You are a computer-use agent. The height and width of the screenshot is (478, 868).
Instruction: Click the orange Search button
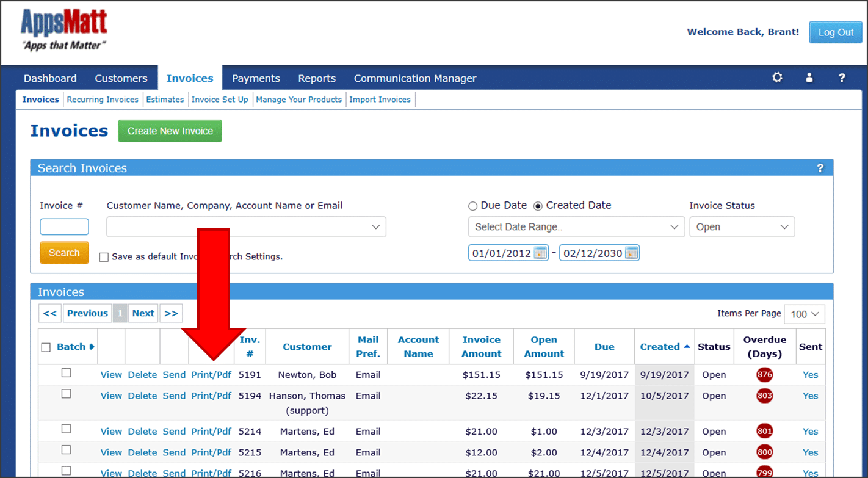[x=64, y=253]
